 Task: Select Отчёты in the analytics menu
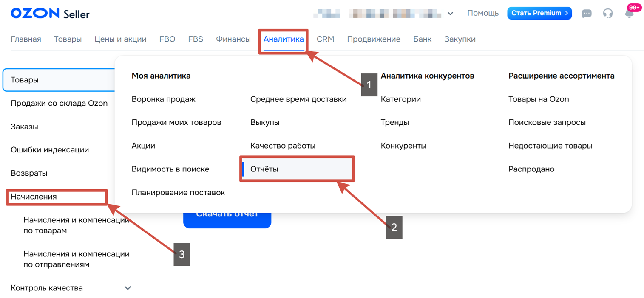click(x=264, y=169)
